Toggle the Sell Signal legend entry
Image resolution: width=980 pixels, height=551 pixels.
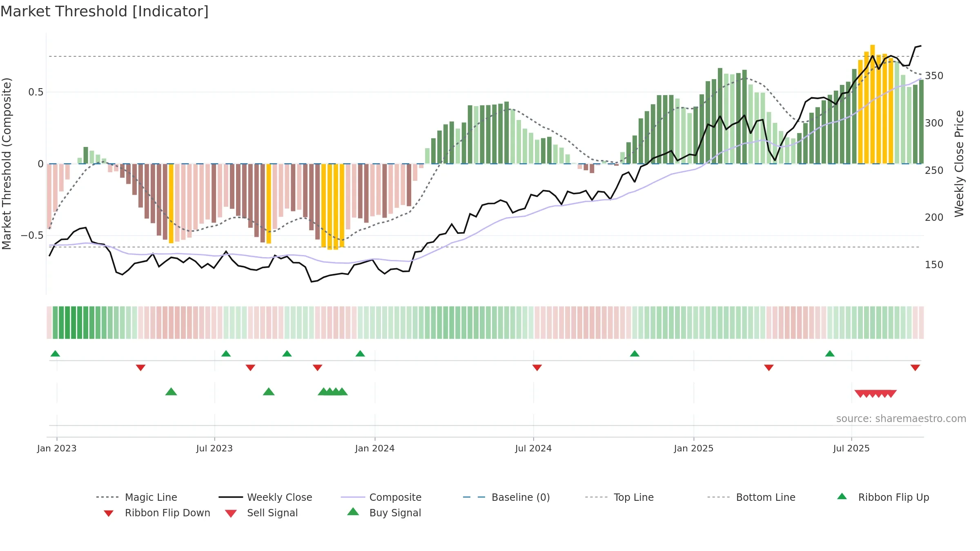[261, 513]
